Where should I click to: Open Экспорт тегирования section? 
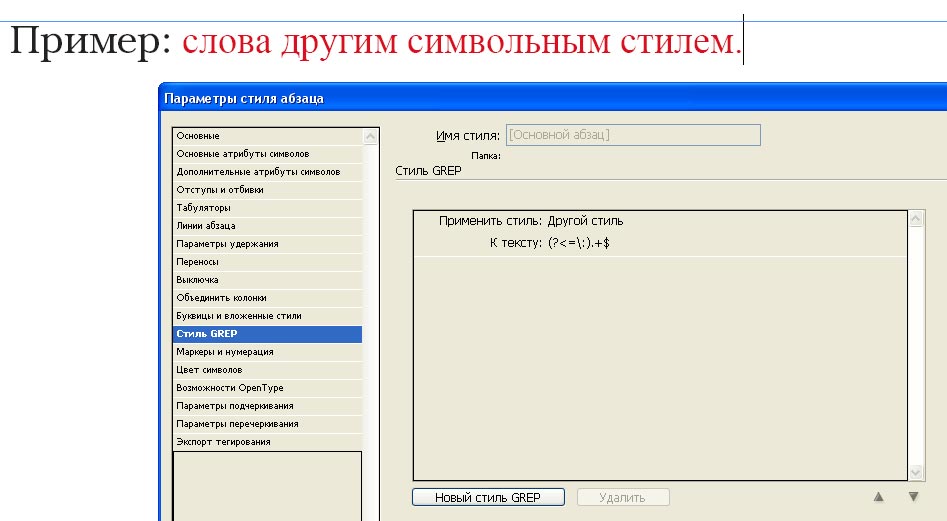tap(268, 442)
